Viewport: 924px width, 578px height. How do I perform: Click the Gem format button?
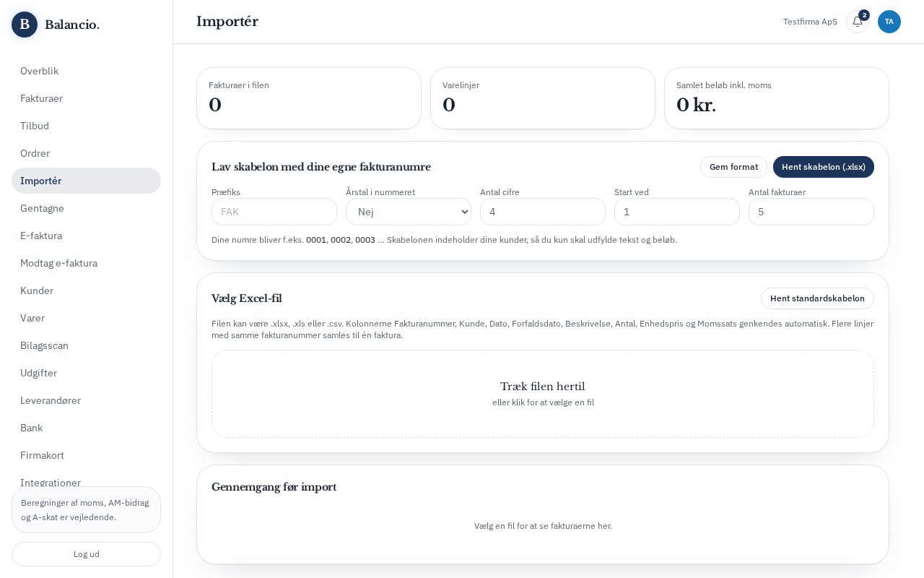click(733, 167)
